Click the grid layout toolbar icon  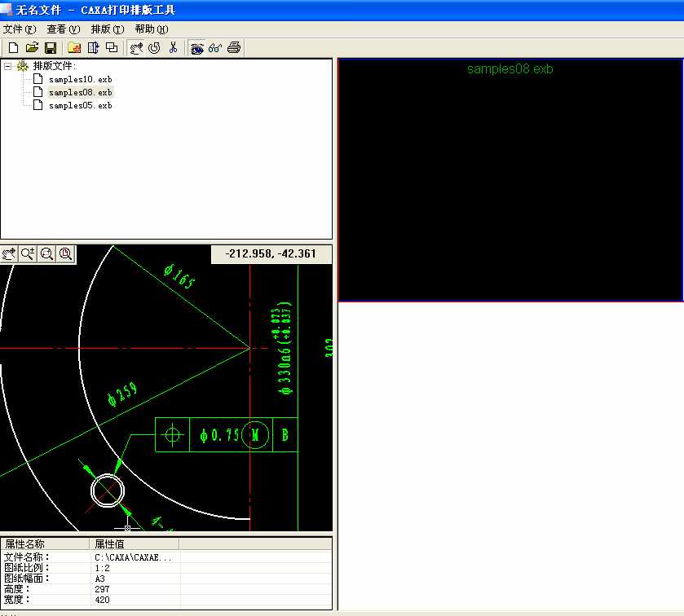[94, 47]
